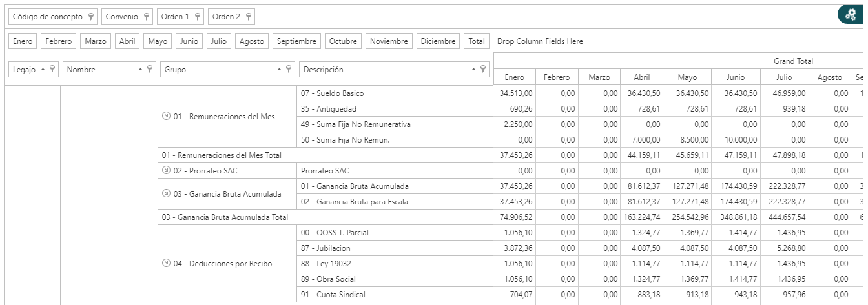Click the 34.513,00 Enero value cell
Image resolution: width=868 pixels, height=305 pixels.
point(515,93)
